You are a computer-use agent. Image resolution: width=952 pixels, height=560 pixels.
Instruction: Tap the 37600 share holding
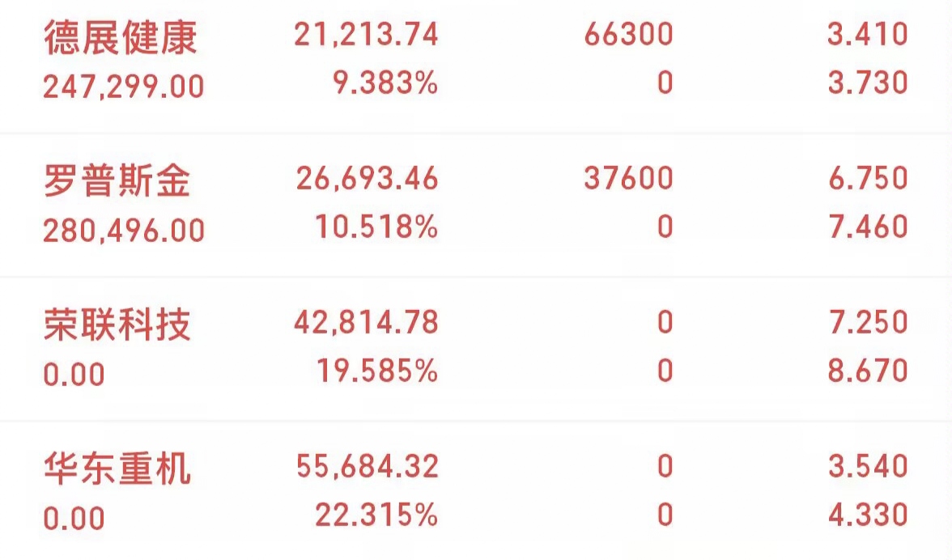(x=628, y=179)
